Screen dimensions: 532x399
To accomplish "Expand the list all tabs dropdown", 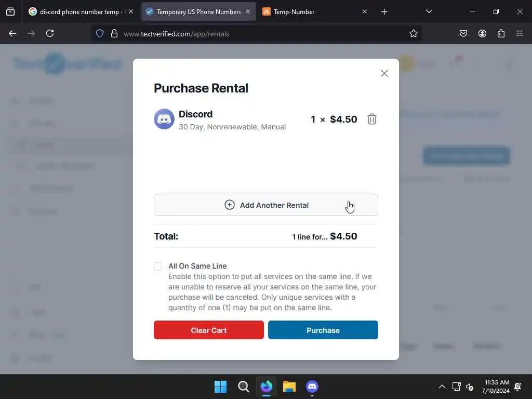I will click(x=429, y=11).
